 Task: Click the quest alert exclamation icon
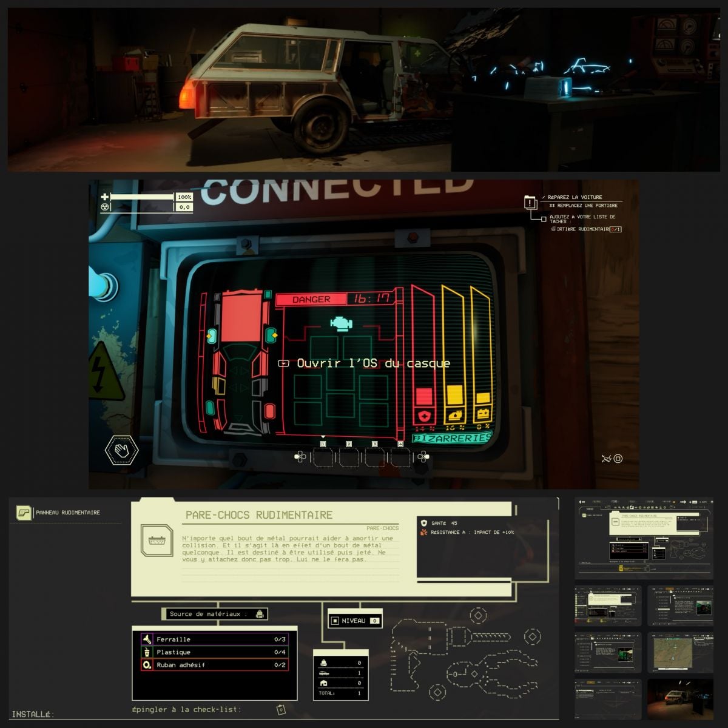coord(531,203)
